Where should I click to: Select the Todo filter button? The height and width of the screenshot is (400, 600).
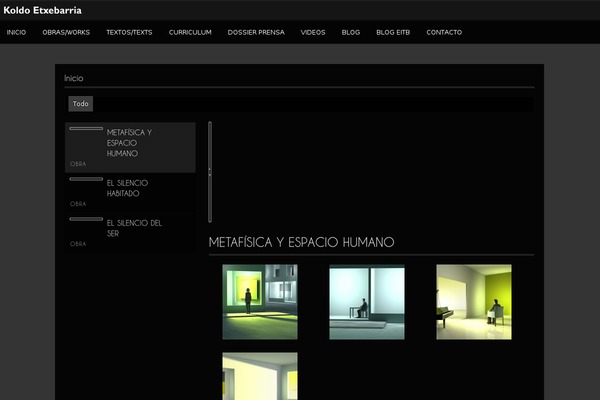81,104
